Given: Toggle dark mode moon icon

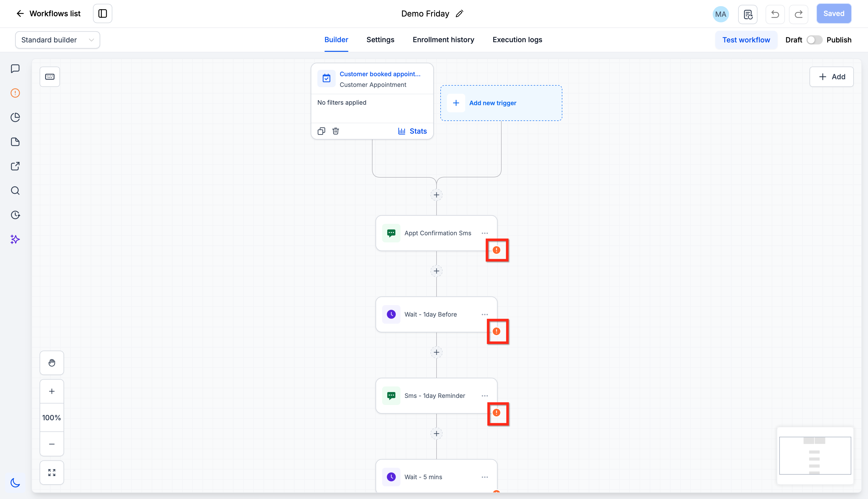Looking at the screenshot, I should point(15,482).
